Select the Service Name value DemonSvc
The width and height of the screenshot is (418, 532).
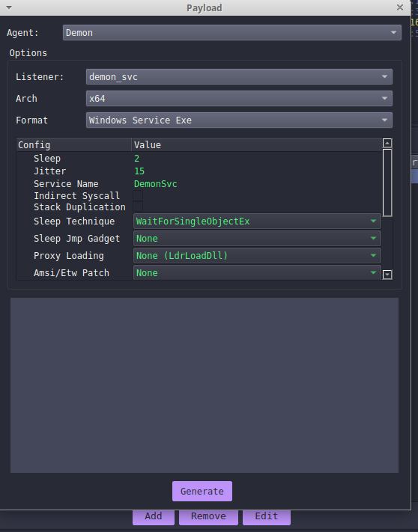[156, 184]
